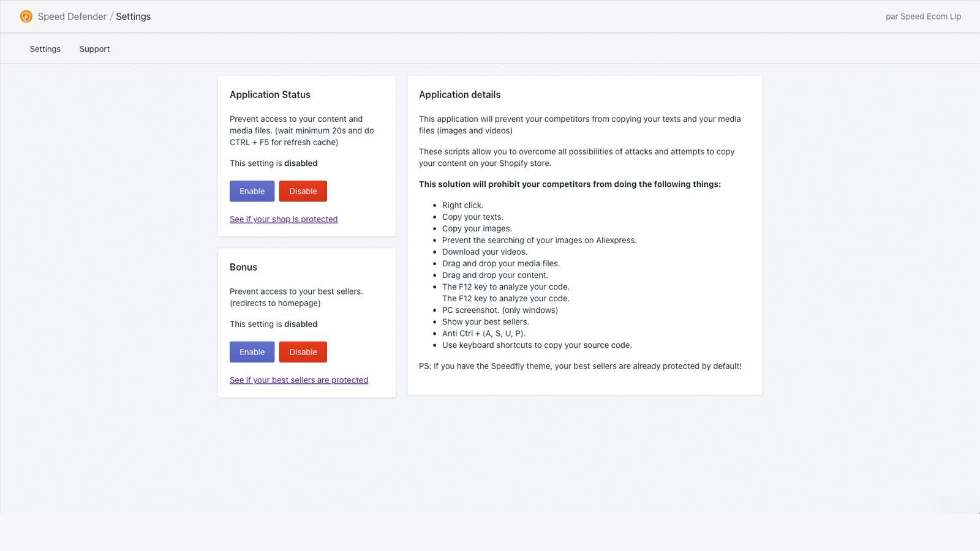Click the 'PC screenshot. (only windows)' list item
This screenshot has height=551, width=980.
pos(500,310)
